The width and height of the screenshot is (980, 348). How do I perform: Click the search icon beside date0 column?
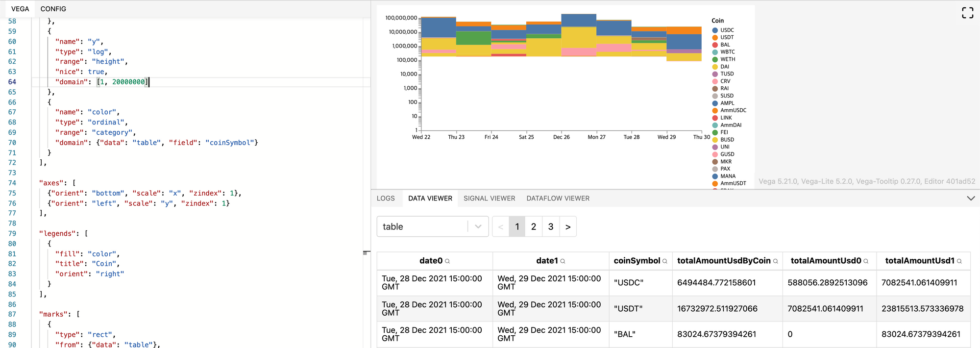tap(447, 261)
